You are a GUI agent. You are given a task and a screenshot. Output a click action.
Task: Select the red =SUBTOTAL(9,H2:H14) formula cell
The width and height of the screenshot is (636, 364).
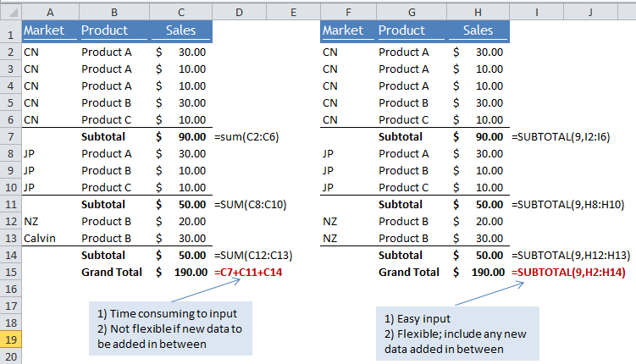(572, 272)
